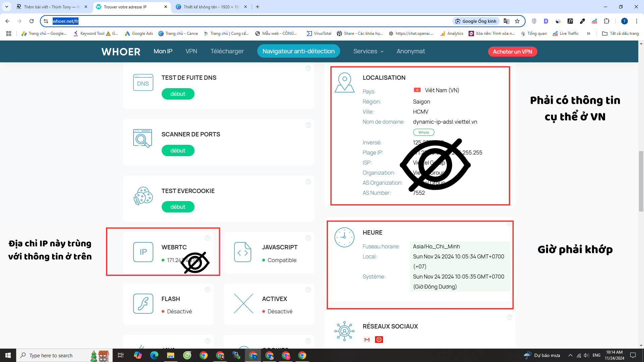Click the Whois button under Nom de domaine
This screenshot has width=644, height=362.
424,132
